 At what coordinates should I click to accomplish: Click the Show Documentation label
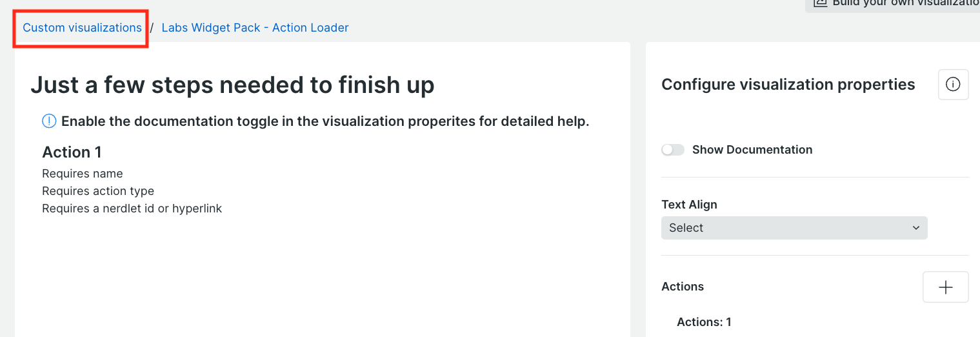coord(752,150)
